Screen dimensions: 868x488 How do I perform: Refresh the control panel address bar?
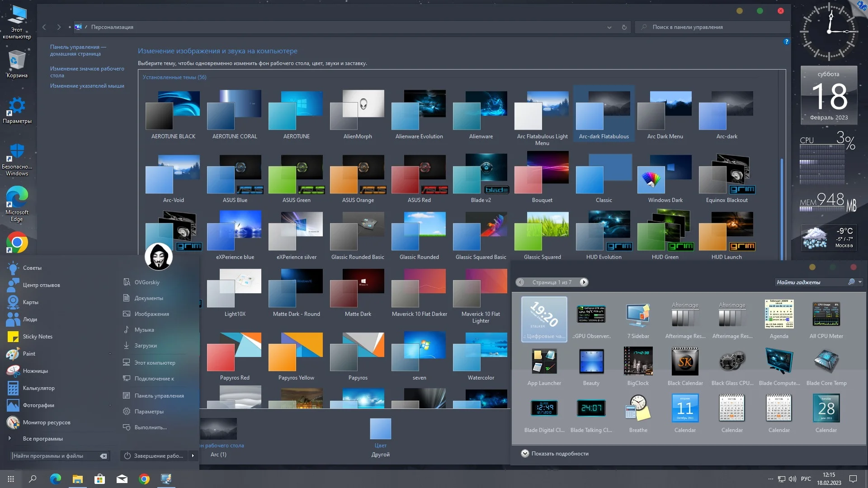[624, 27]
